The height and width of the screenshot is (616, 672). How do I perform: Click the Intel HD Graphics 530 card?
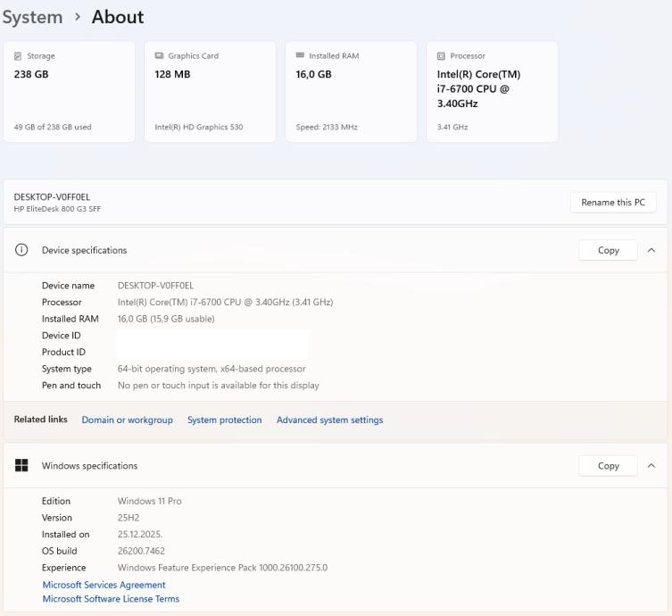[x=210, y=91]
